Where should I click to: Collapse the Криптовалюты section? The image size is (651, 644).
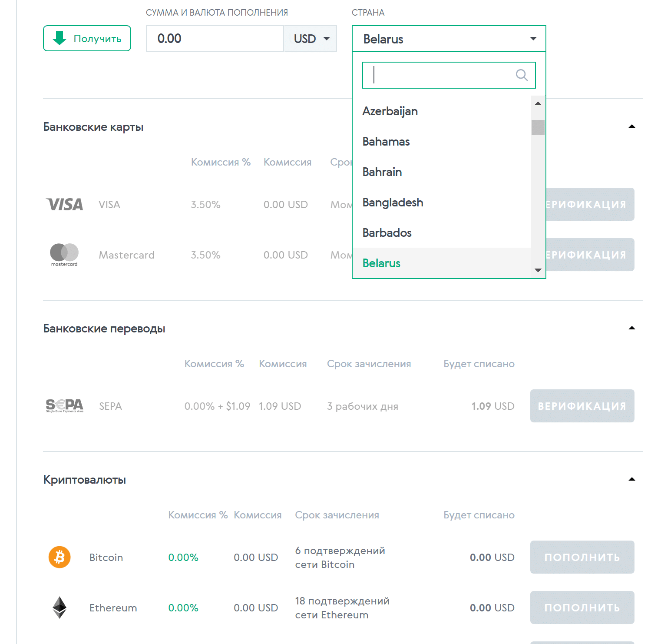coord(632,479)
